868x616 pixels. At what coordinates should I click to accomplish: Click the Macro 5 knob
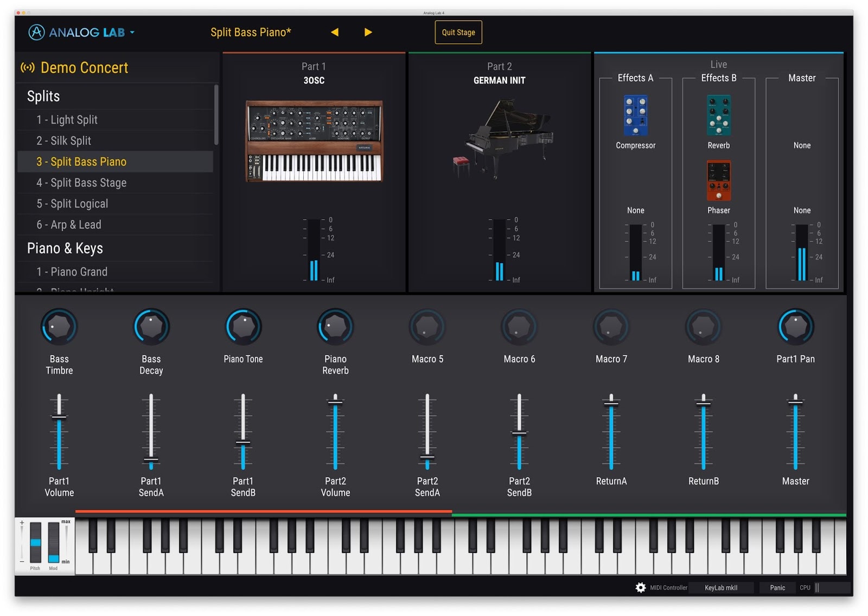pos(427,327)
